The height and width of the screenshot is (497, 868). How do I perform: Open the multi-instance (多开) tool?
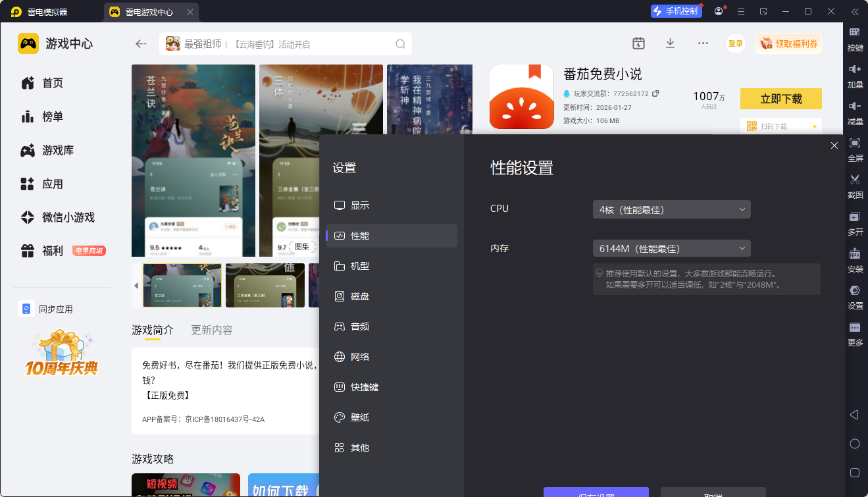[855, 217]
